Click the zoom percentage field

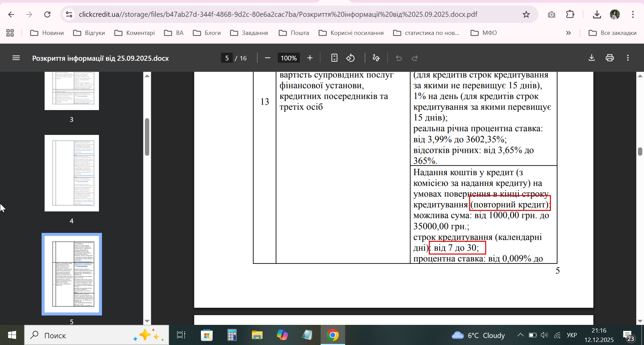point(289,58)
